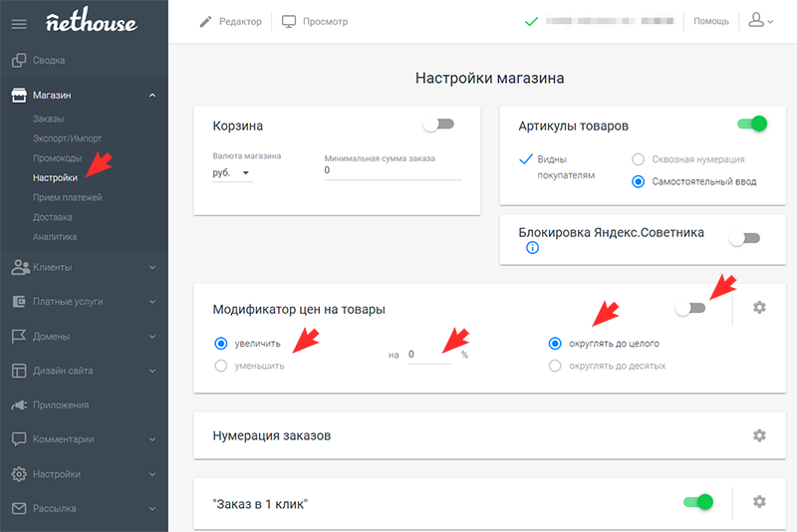This screenshot has height=532, width=797.
Task: Go to Прием платежей menu item
Action: pyautogui.click(x=67, y=197)
